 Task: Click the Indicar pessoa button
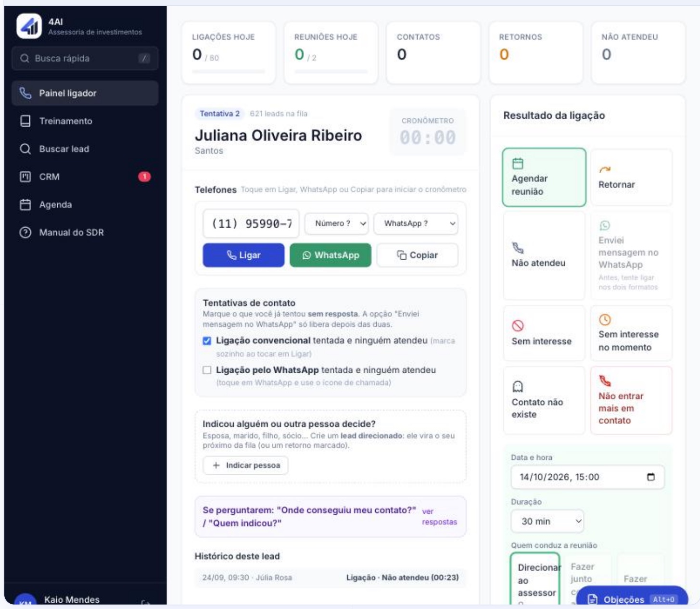coord(245,466)
